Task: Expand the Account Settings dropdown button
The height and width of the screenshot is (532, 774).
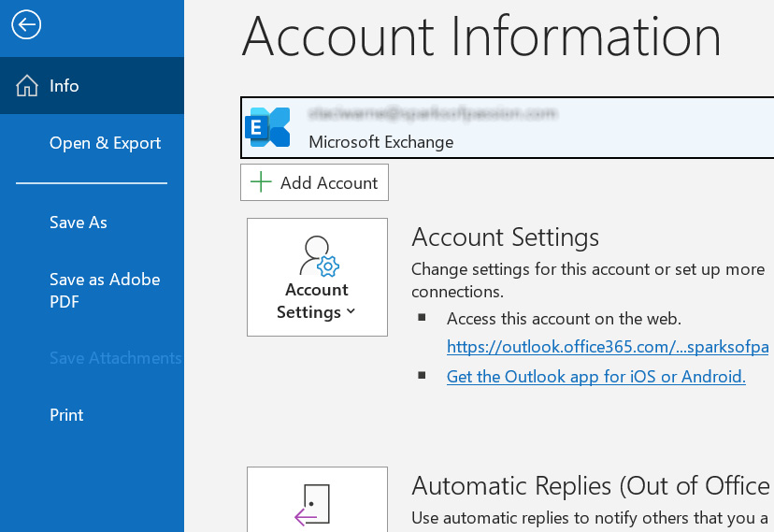Action: pos(317,278)
